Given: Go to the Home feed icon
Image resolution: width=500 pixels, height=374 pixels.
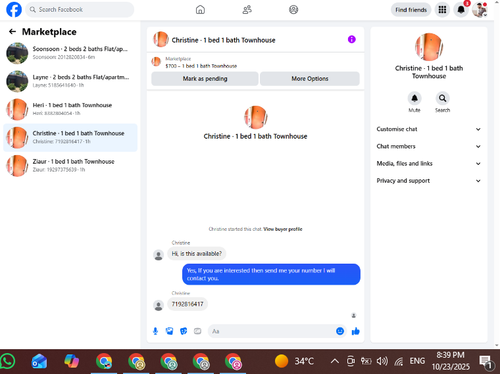Looking at the screenshot, I should click(x=200, y=10).
